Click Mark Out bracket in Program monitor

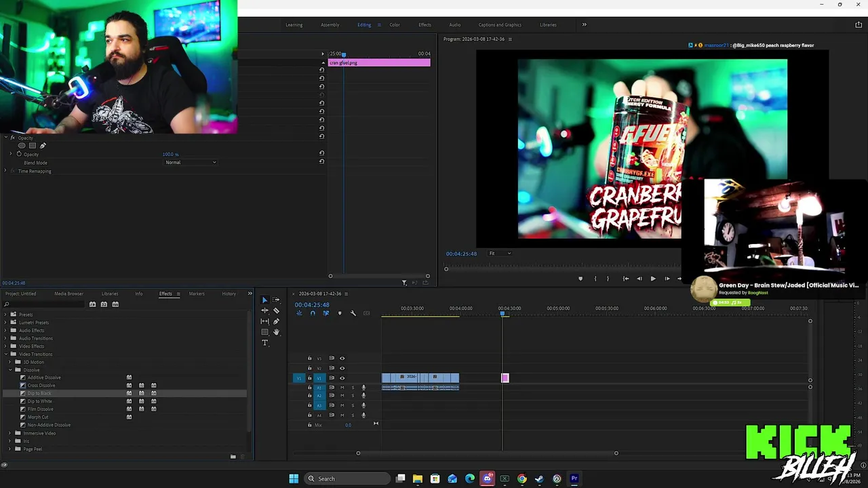tap(608, 279)
